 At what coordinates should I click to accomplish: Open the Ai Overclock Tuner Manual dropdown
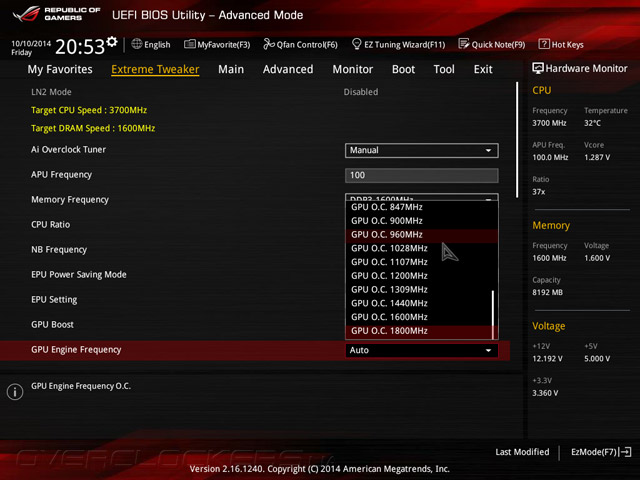click(x=422, y=150)
